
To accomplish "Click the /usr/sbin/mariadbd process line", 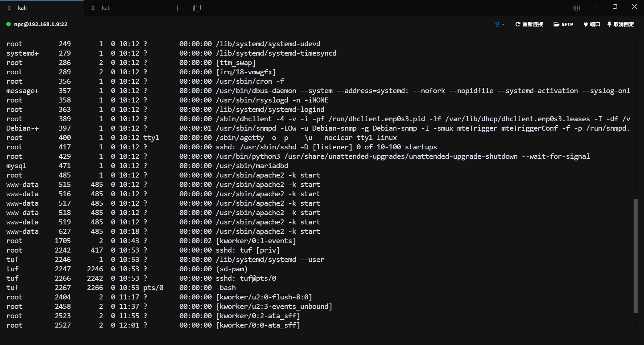I will click(252, 166).
